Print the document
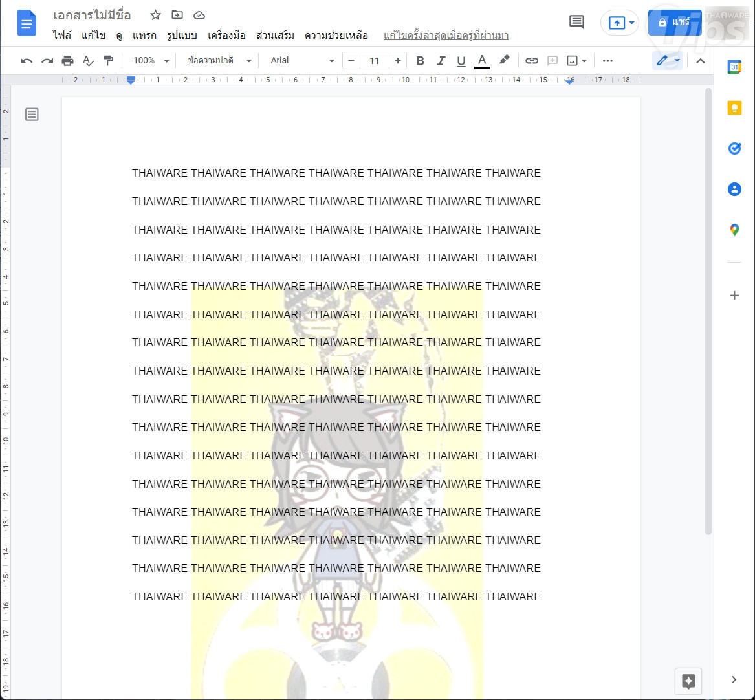Viewport: 755px width, 700px height. [x=67, y=61]
